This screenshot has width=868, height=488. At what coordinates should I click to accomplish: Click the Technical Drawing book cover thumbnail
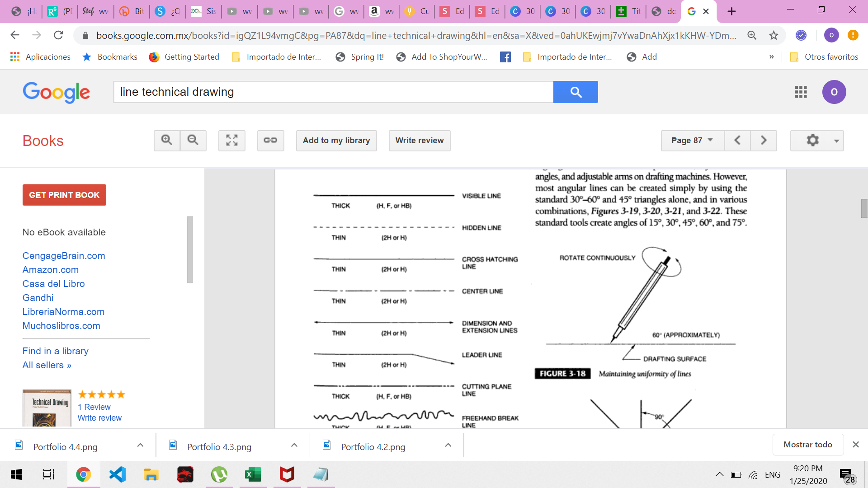47,408
